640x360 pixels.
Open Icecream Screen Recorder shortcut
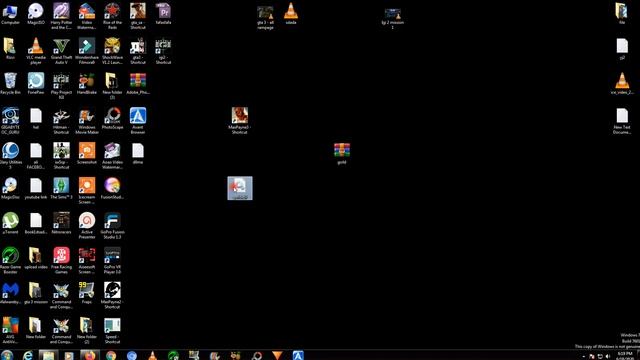pos(87,191)
